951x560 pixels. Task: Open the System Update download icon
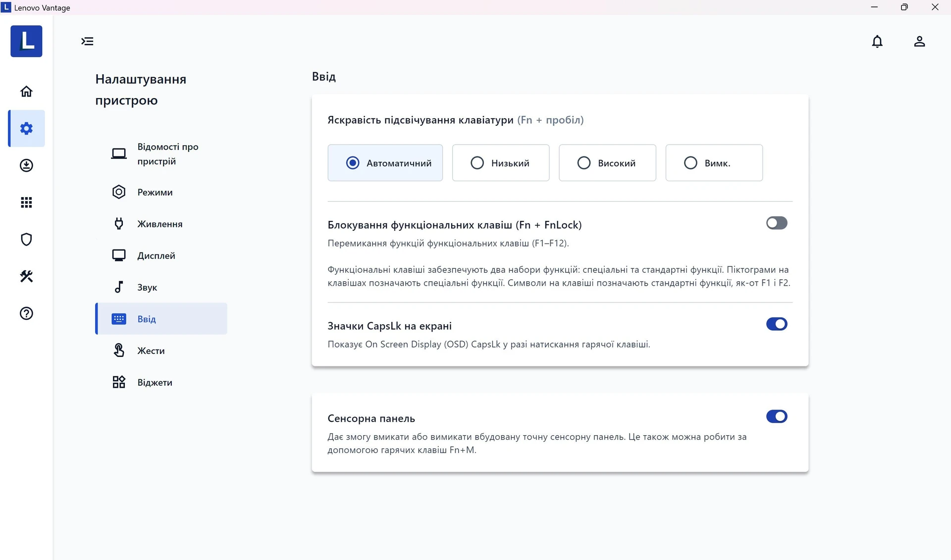[x=26, y=165]
